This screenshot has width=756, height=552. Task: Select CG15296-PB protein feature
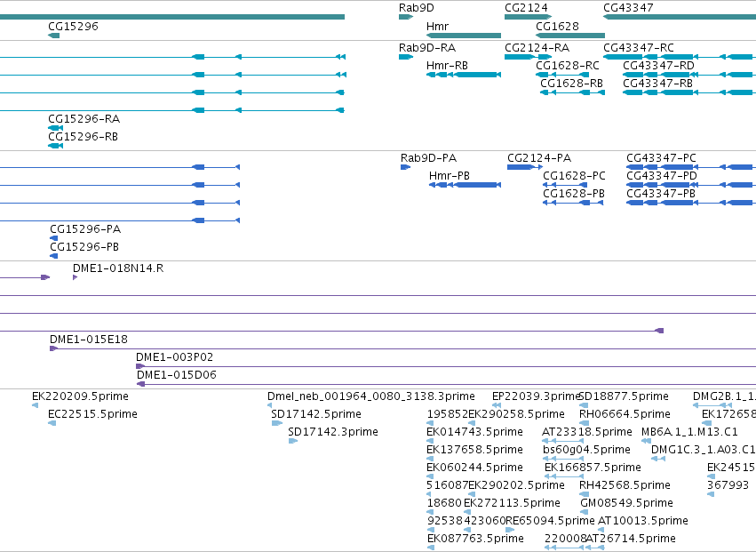(x=53, y=256)
